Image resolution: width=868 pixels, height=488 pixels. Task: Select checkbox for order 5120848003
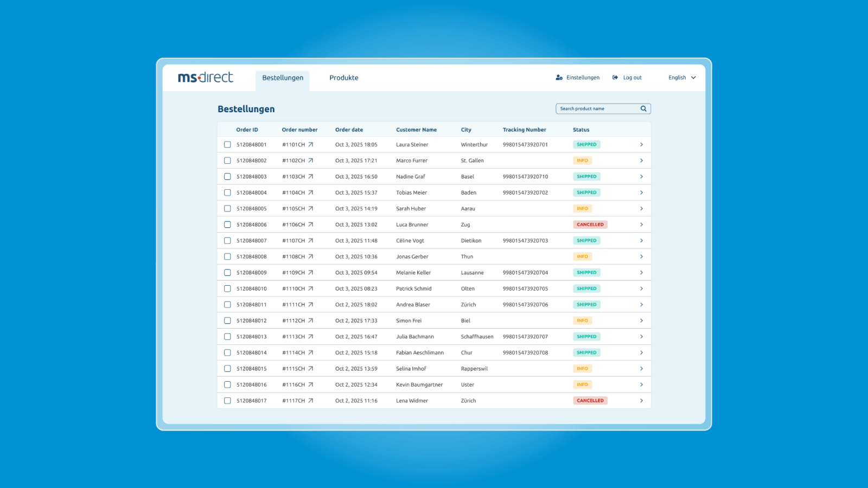pos(227,177)
